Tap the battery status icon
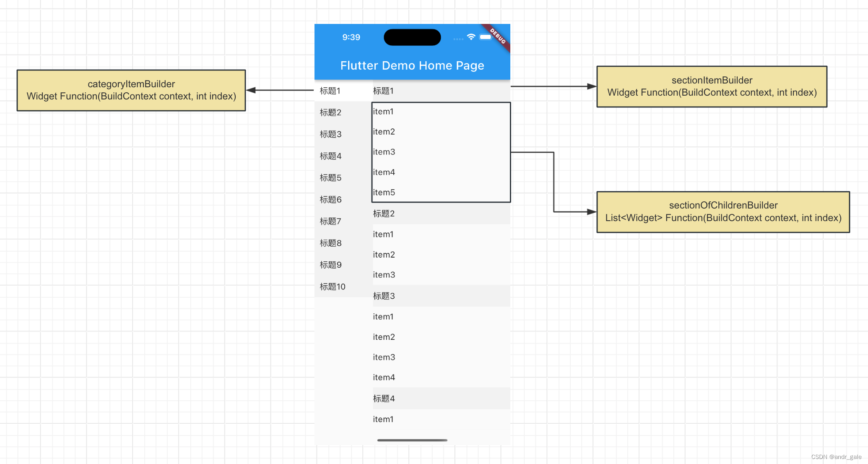The image size is (868, 464). (486, 37)
